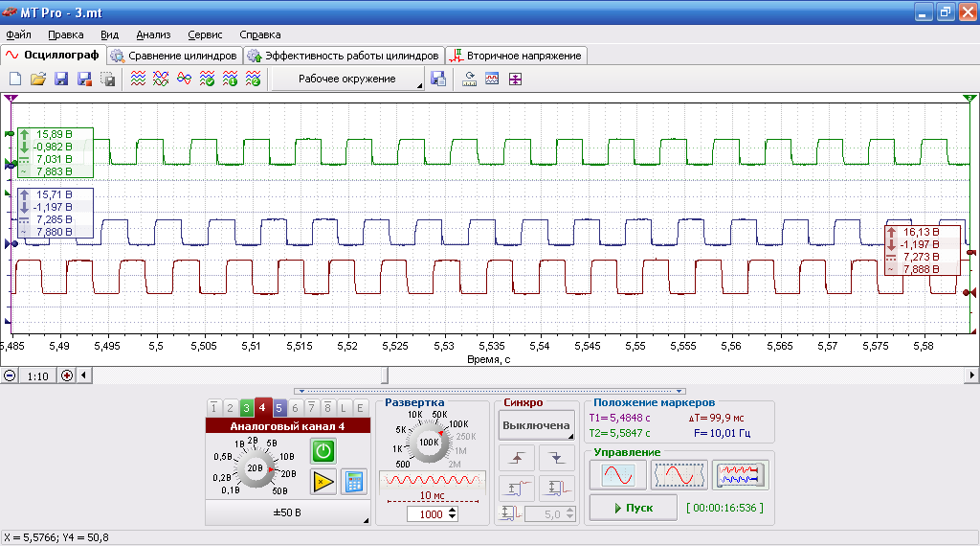Select red analog channel 4 tab
The width and height of the screenshot is (980, 546).
pyautogui.click(x=262, y=407)
